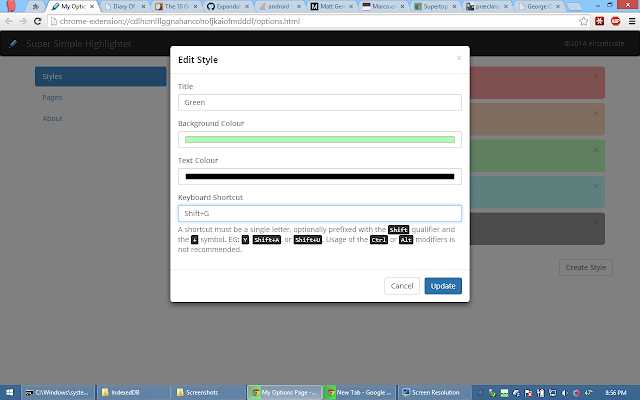Open the black Text Colour picker
640x400 pixels.
320,176
